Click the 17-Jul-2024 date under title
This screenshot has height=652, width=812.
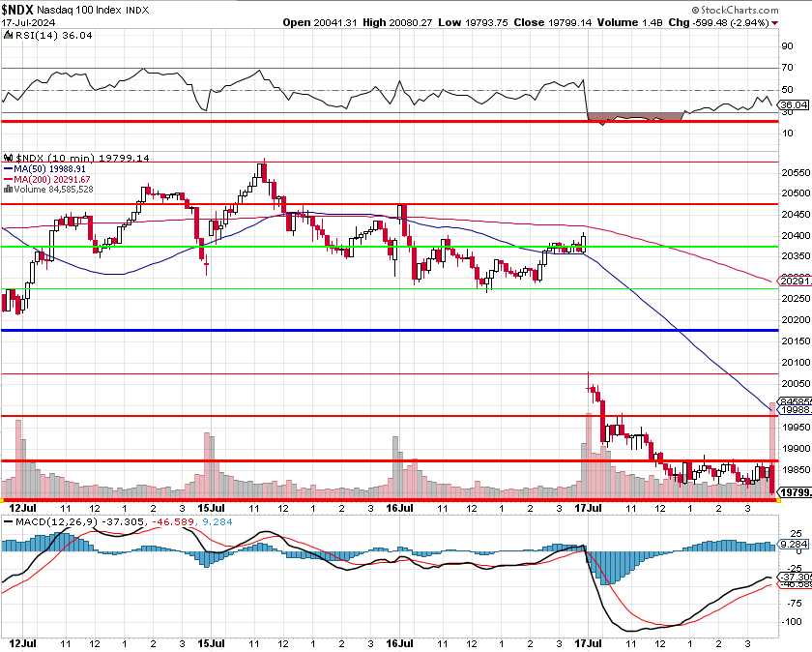click(x=27, y=22)
